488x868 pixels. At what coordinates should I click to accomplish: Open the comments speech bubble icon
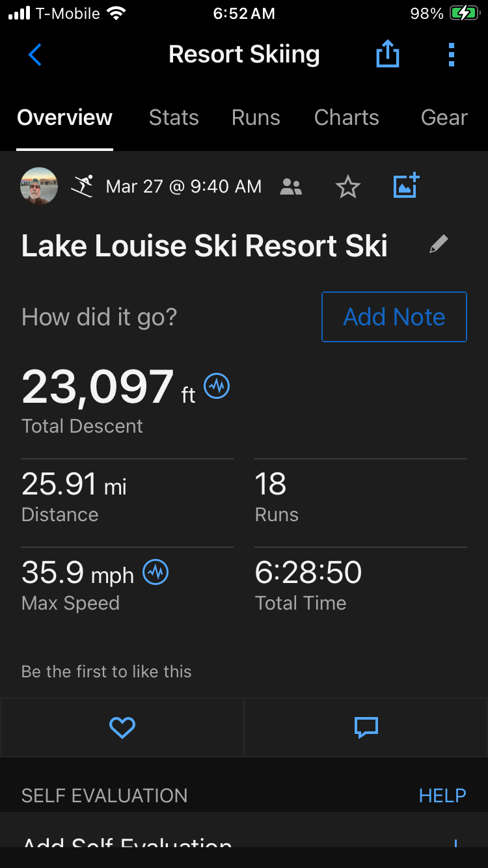click(366, 727)
